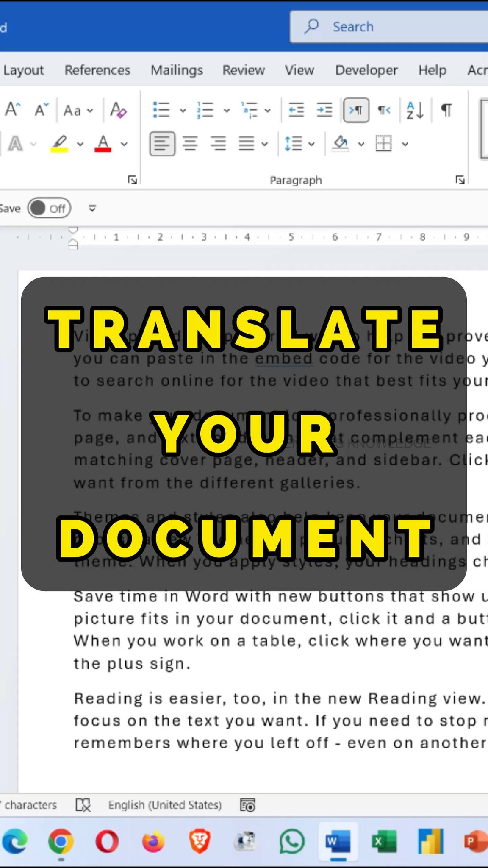
Task: Decrease paragraph indent
Action: 297,110
